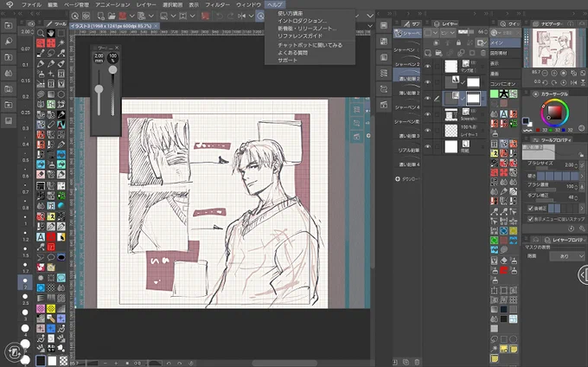Open the フィルター menu
The image size is (588, 367).
coord(218,4)
